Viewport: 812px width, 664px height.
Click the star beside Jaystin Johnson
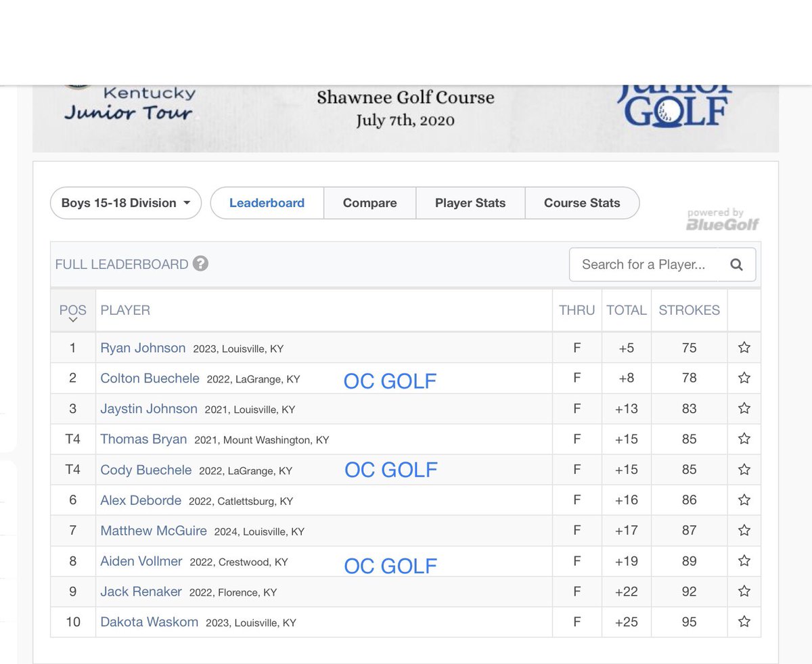(744, 408)
